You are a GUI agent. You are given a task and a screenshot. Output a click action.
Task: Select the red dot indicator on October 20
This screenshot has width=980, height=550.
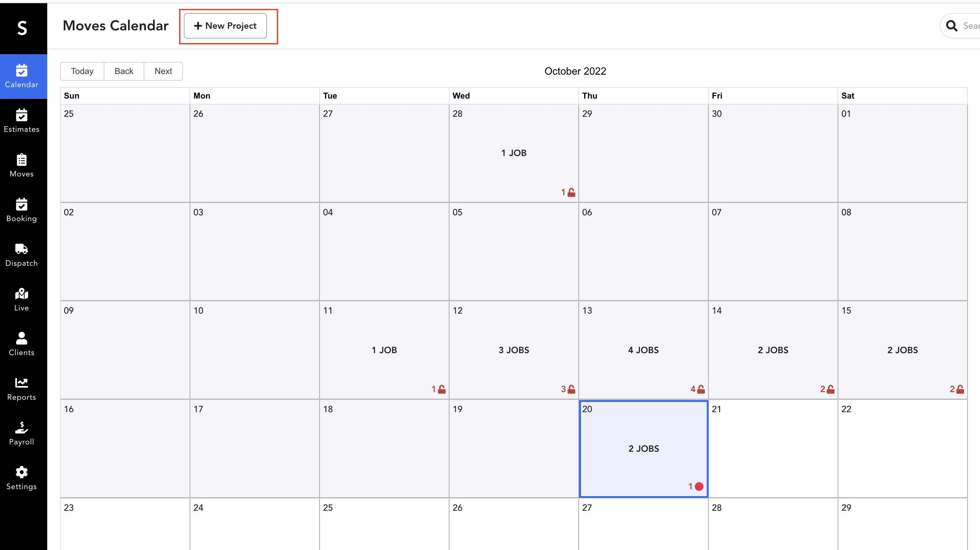click(x=699, y=486)
